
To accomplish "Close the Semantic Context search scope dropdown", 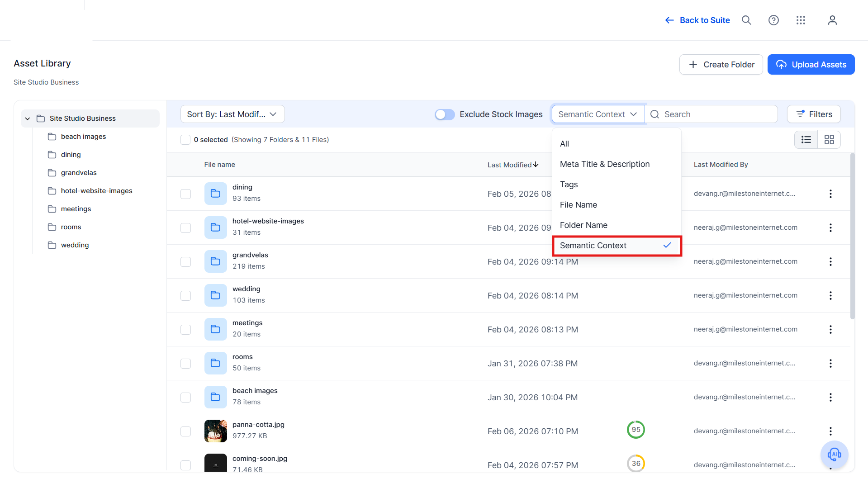I will [x=598, y=114].
